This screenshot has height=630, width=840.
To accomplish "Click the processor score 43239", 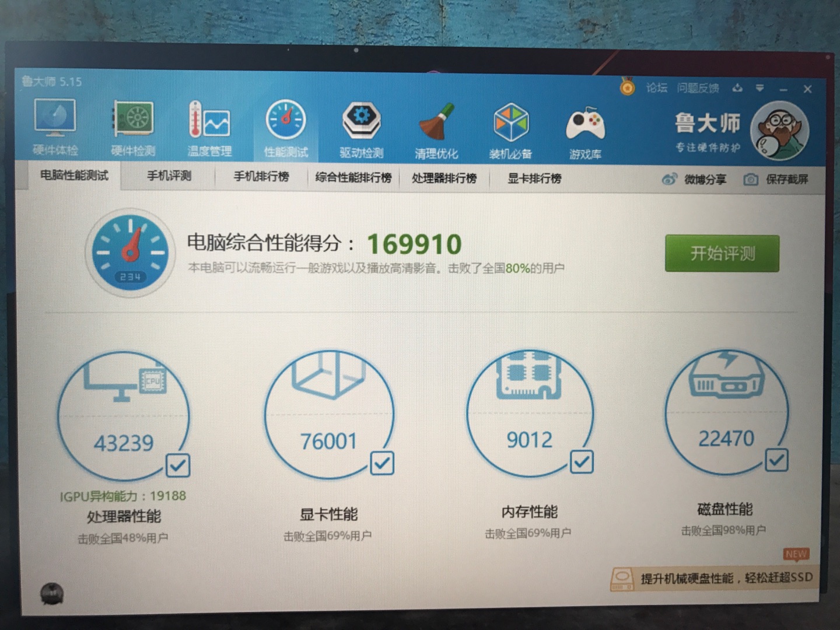I will pos(124,443).
